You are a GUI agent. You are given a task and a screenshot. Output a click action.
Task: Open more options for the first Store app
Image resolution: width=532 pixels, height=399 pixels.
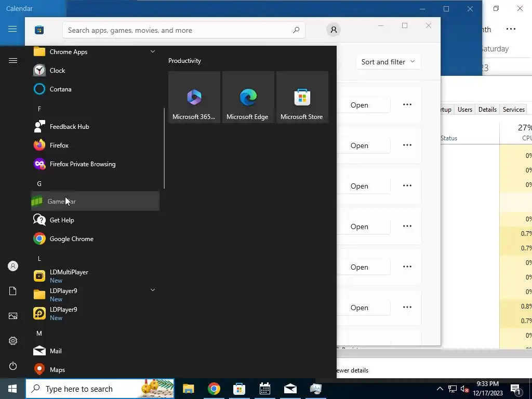(407, 104)
